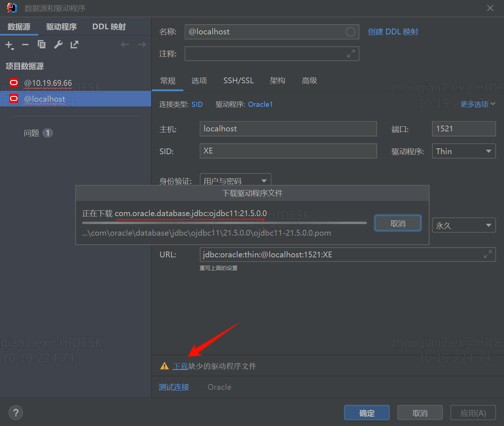This screenshot has height=426, width=504.
Task: Click the 应用(A) button
Action: pos(473,413)
